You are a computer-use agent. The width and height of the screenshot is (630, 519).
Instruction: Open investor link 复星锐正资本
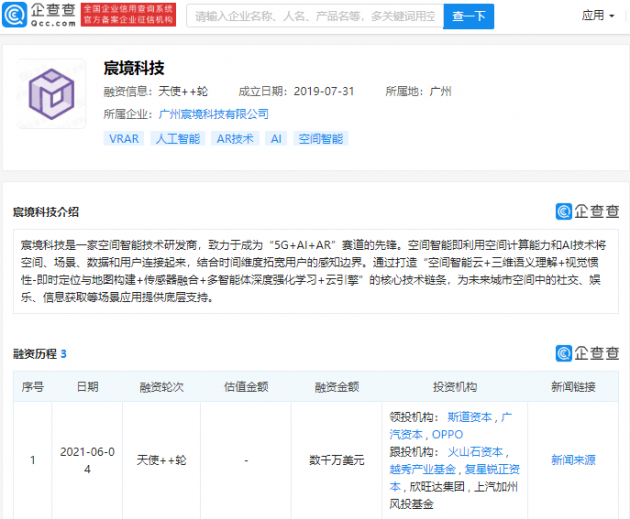click(x=492, y=469)
